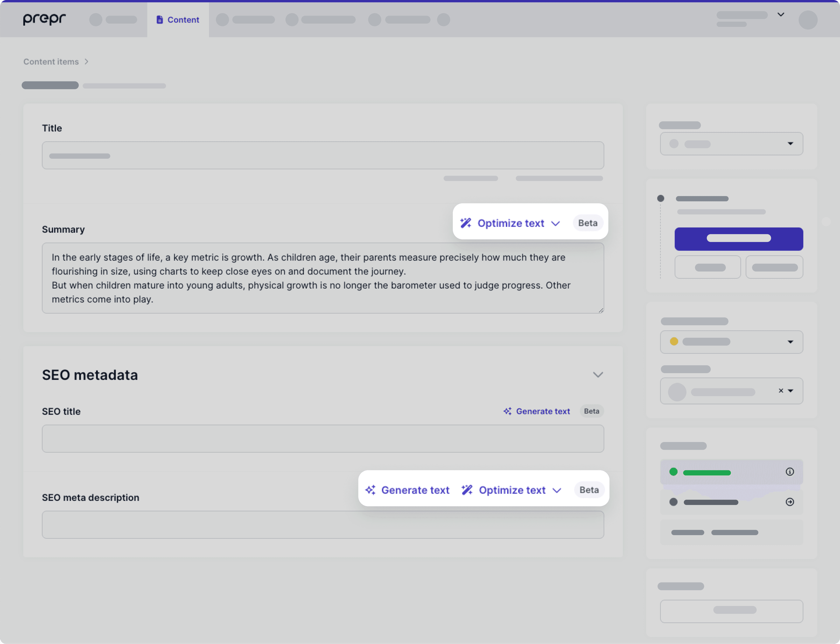This screenshot has height=644, width=840.
Task: Clear selection with the X in user dropdown
Action: pos(780,391)
